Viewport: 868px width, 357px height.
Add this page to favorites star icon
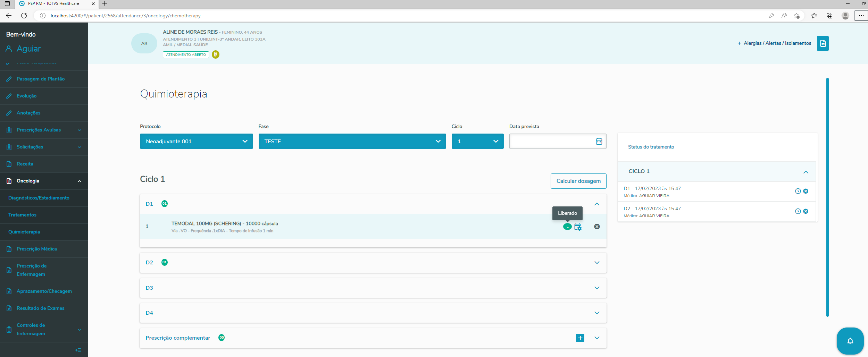click(x=797, y=16)
